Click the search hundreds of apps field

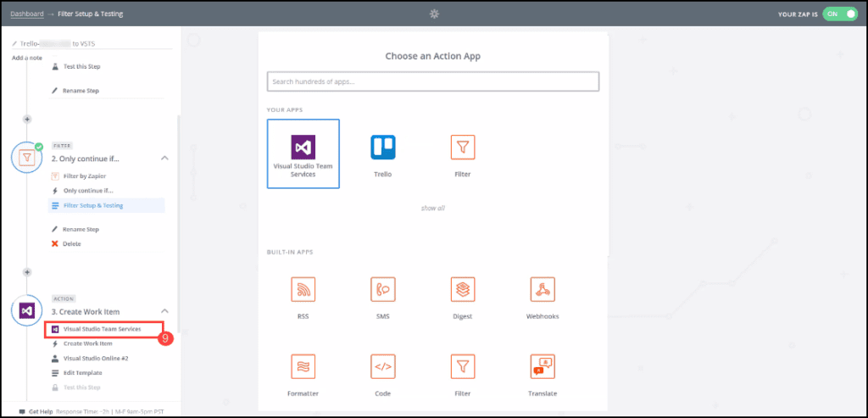[x=432, y=81]
